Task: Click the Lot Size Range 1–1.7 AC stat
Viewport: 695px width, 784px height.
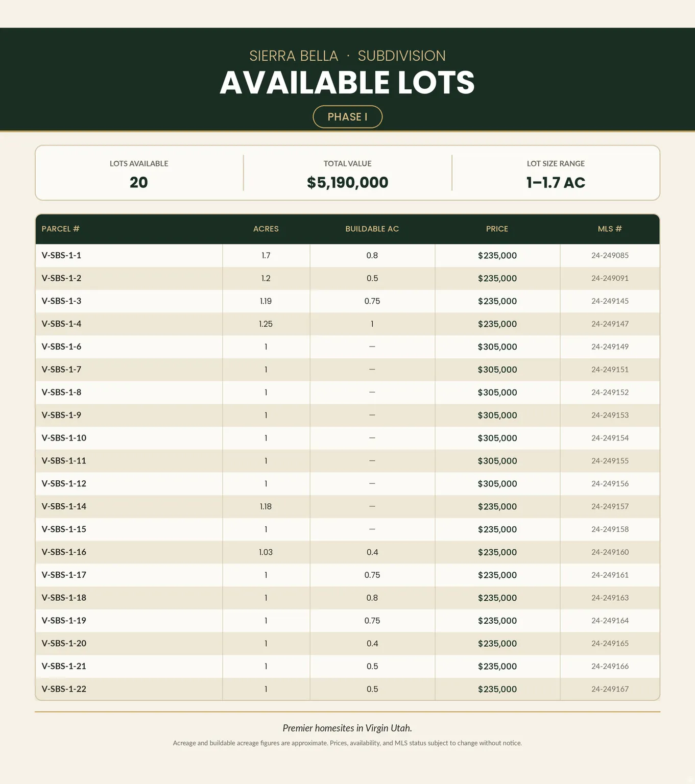Action: pos(556,182)
